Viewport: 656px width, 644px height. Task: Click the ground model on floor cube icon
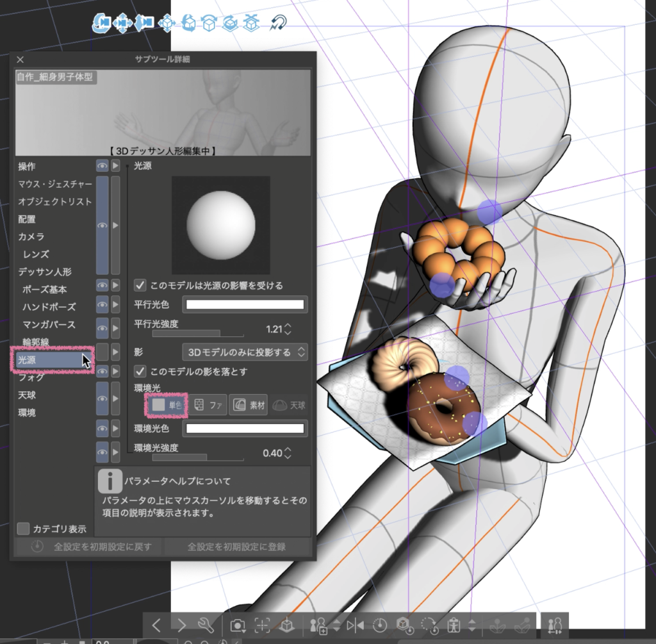pyautogui.click(x=287, y=625)
